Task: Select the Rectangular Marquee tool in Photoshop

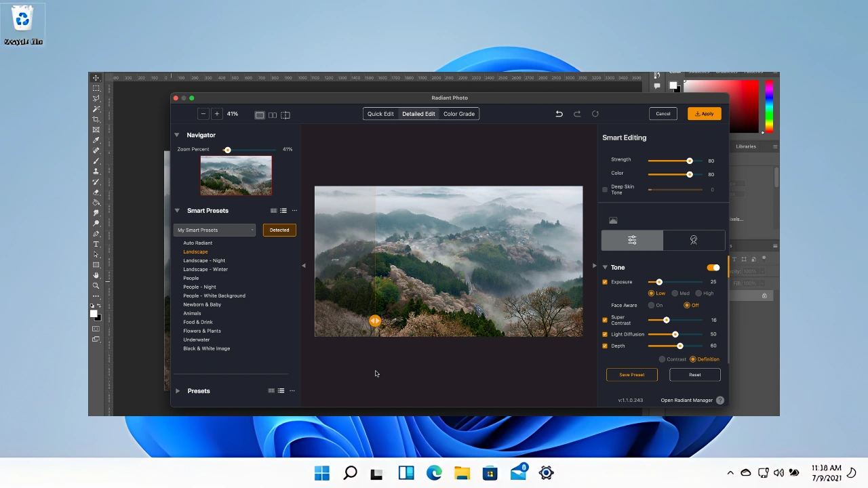Action: click(96, 88)
